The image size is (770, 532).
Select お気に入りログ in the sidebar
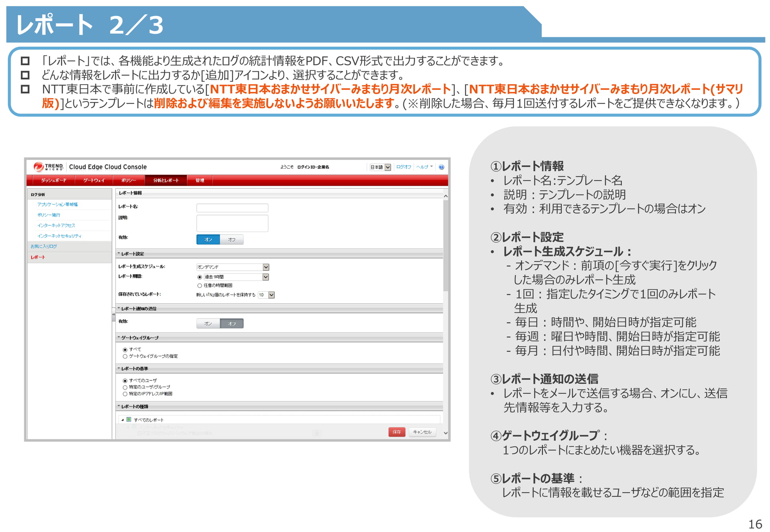[x=44, y=246]
